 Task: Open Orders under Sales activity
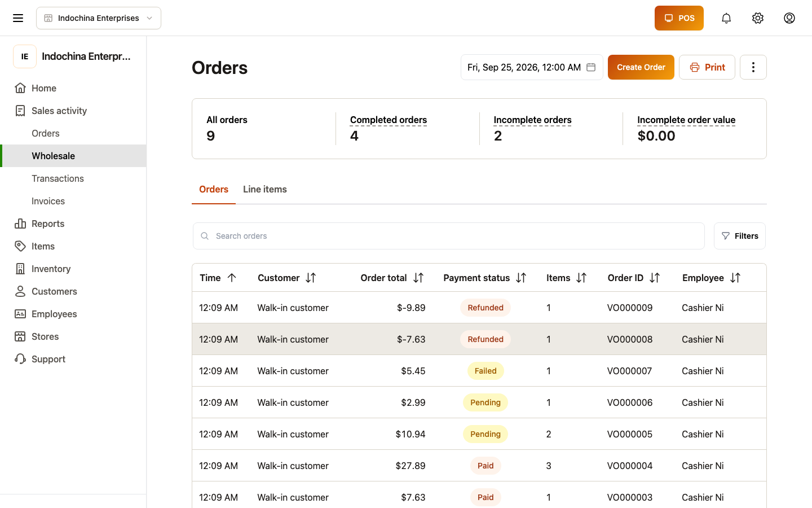[x=73, y=133]
